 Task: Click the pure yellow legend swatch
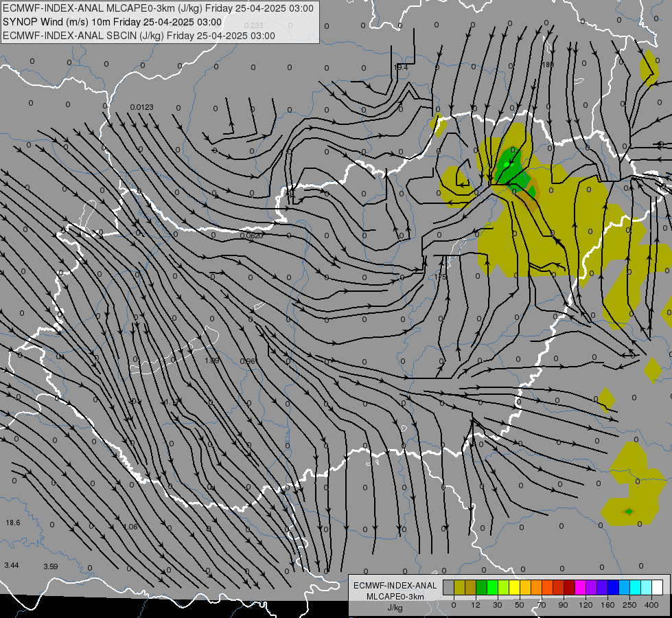pyautogui.click(x=515, y=587)
